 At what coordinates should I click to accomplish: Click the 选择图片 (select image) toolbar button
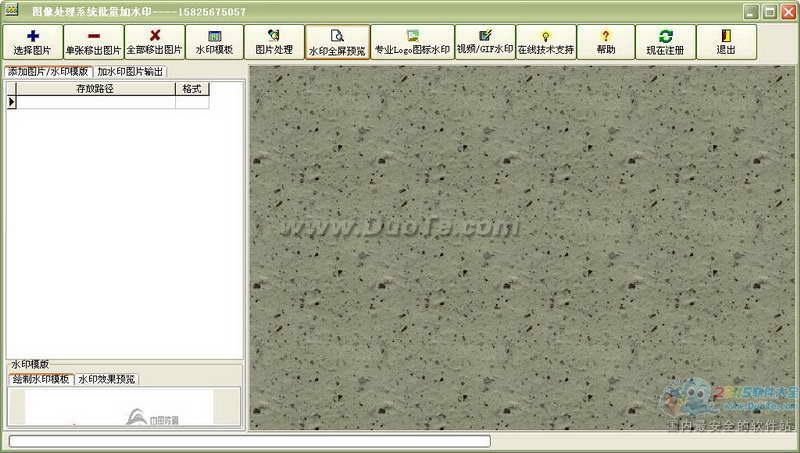[x=33, y=42]
